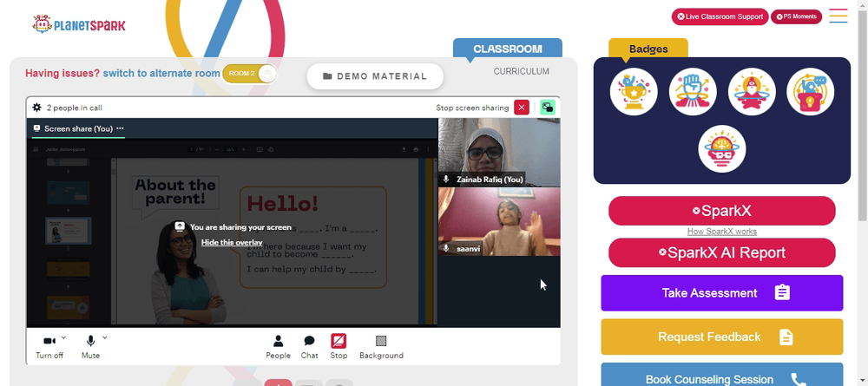Click Book Counseling Session button

click(722, 376)
